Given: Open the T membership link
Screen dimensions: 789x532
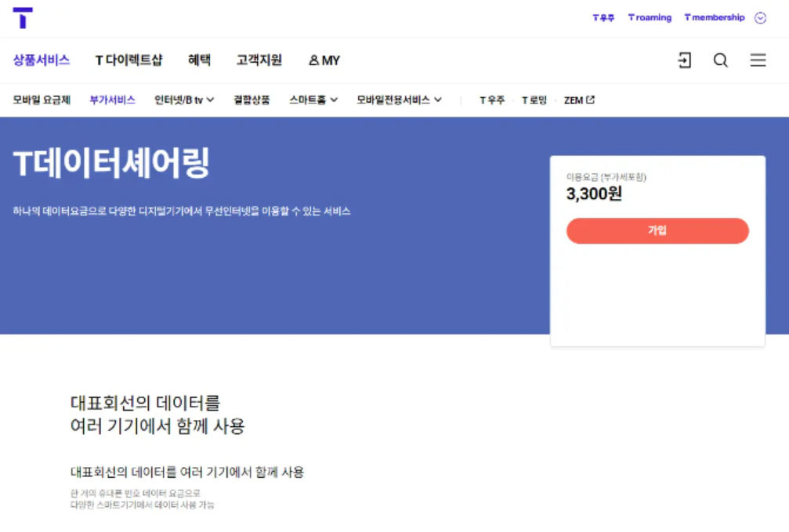Looking at the screenshot, I should tap(715, 17).
